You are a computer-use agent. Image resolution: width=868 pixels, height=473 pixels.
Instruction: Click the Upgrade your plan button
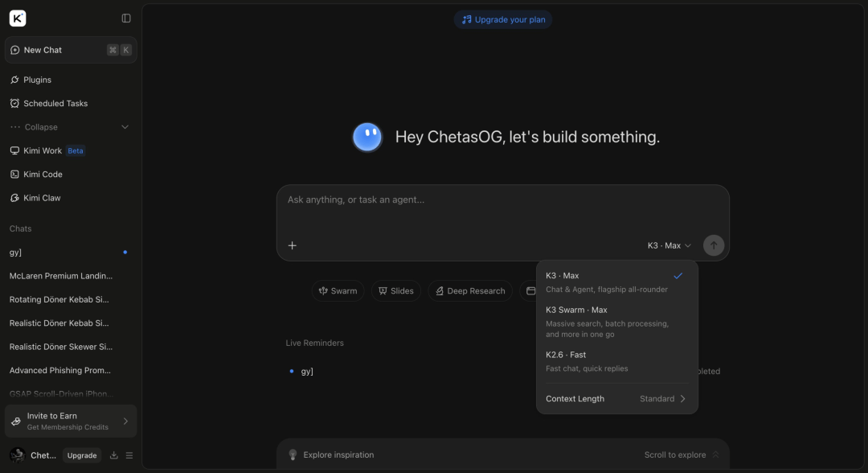pyautogui.click(x=502, y=19)
